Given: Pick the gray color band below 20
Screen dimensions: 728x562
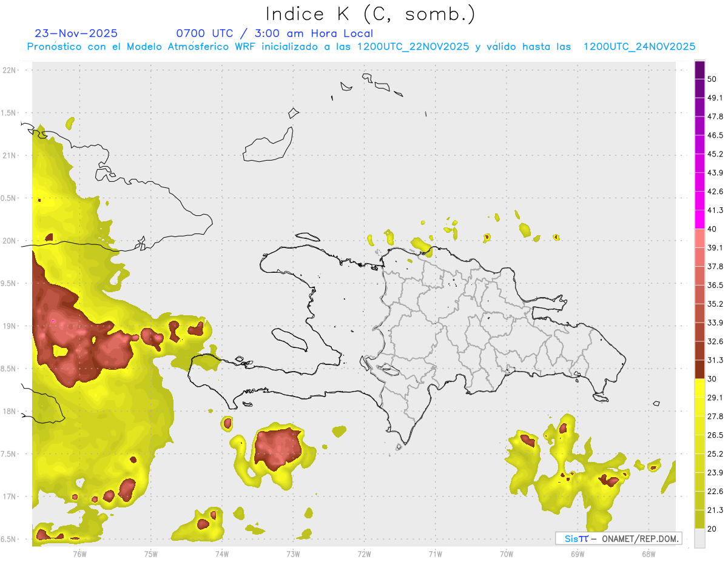Looking at the screenshot, I should [x=699, y=538].
